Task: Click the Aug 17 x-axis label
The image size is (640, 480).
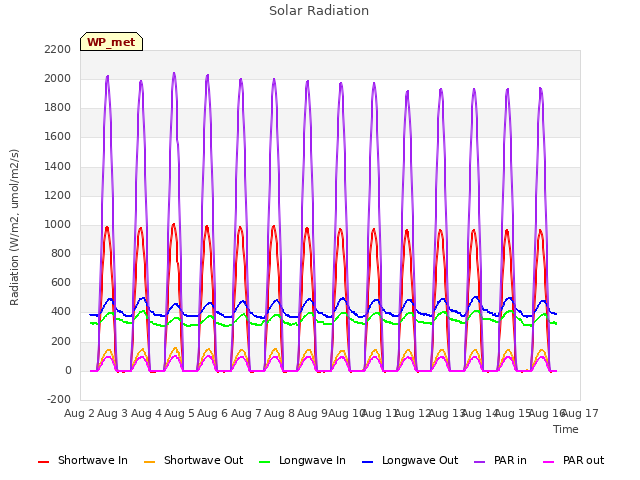Action: coord(580,413)
